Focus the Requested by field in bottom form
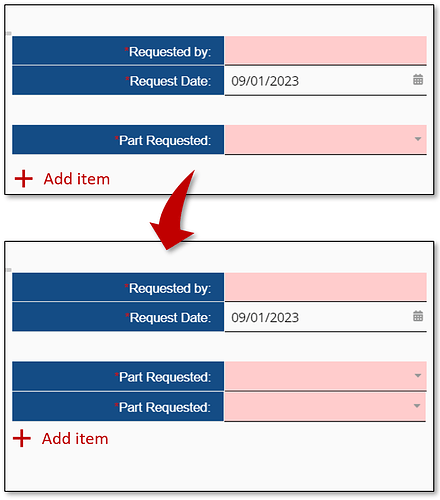 pyautogui.click(x=326, y=287)
